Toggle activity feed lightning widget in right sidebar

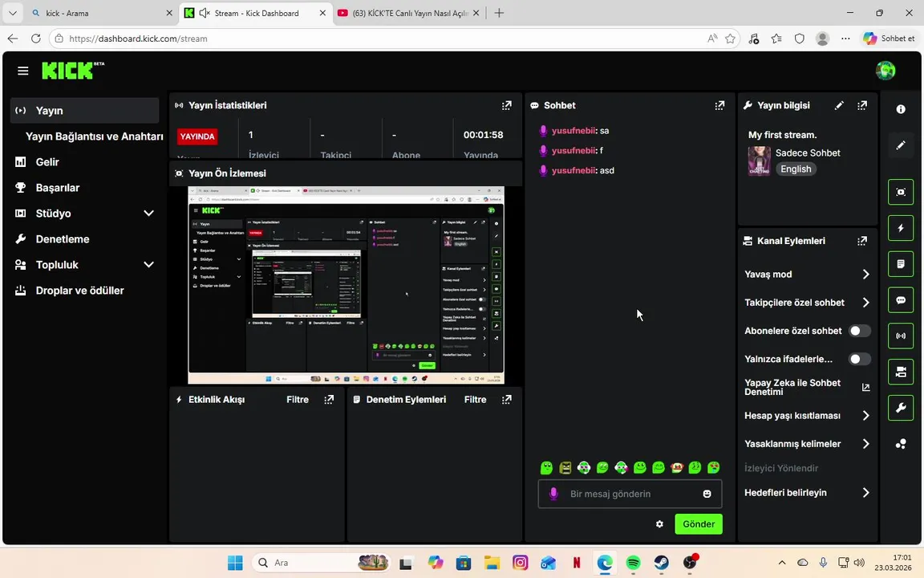point(901,228)
